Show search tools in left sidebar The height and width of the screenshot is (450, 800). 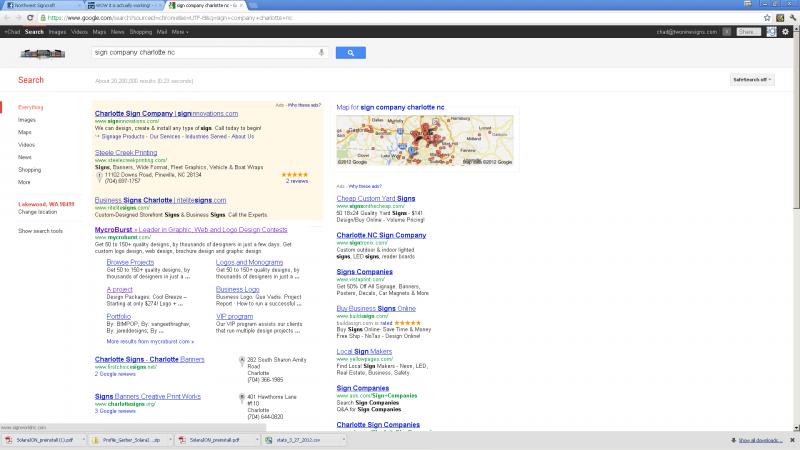[x=40, y=231]
